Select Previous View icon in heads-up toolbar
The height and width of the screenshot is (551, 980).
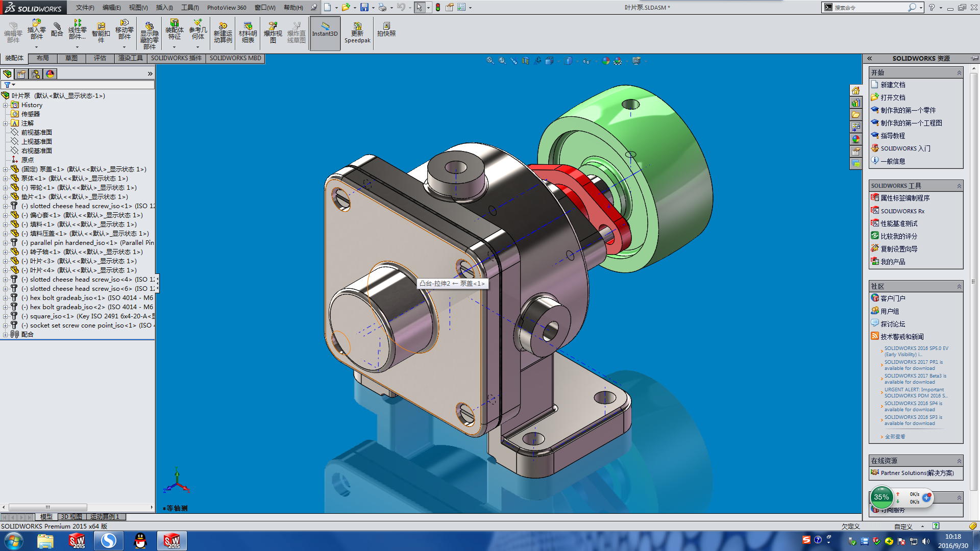514,61
